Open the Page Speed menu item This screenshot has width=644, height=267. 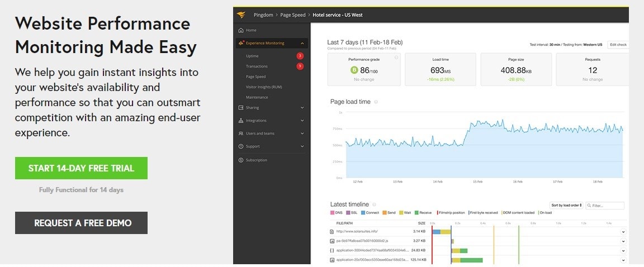(x=256, y=77)
